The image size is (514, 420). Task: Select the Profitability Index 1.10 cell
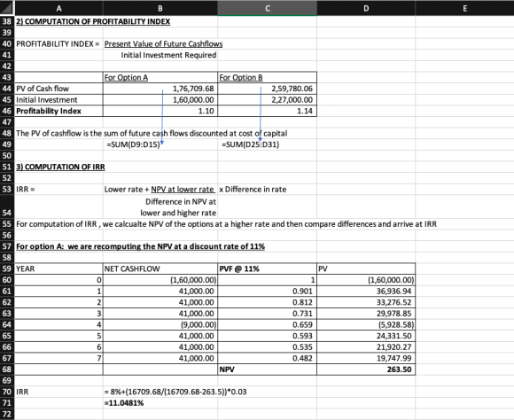click(160, 111)
